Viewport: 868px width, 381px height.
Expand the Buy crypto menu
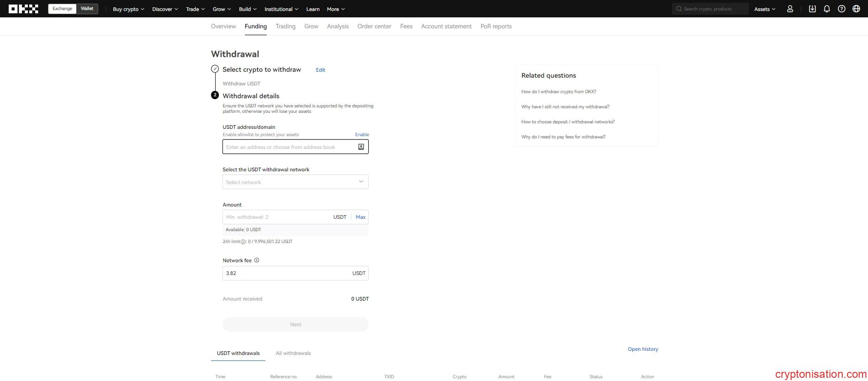coord(128,9)
